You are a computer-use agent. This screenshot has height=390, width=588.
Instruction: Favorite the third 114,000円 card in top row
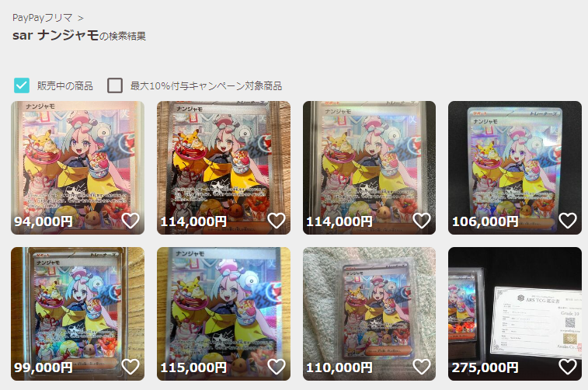tap(422, 221)
